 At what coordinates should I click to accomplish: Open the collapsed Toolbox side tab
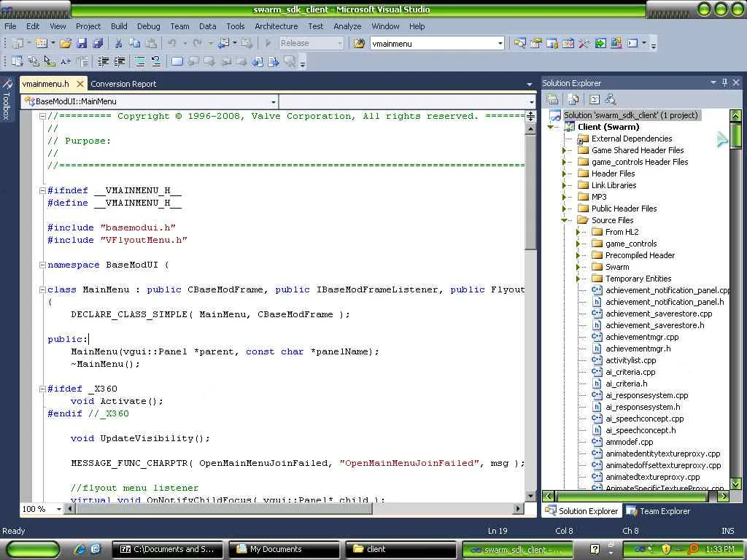(7, 99)
